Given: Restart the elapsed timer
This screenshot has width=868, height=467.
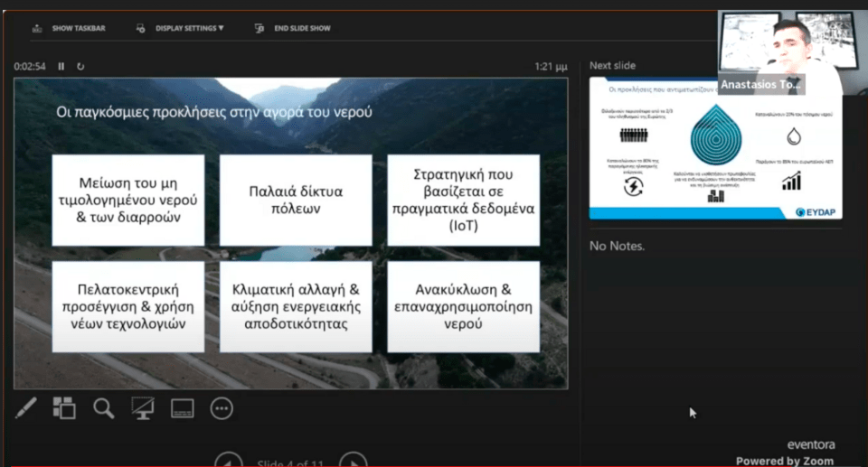Looking at the screenshot, I should 80,66.
